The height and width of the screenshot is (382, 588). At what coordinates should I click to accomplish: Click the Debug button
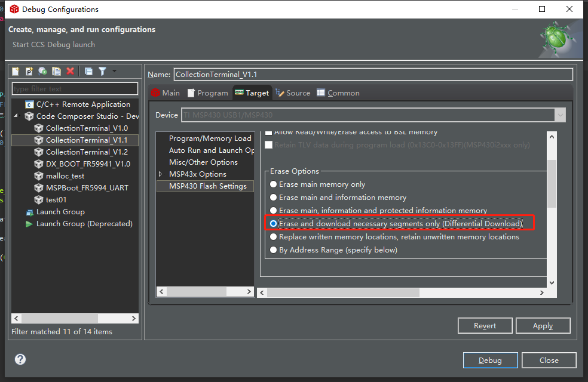490,360
